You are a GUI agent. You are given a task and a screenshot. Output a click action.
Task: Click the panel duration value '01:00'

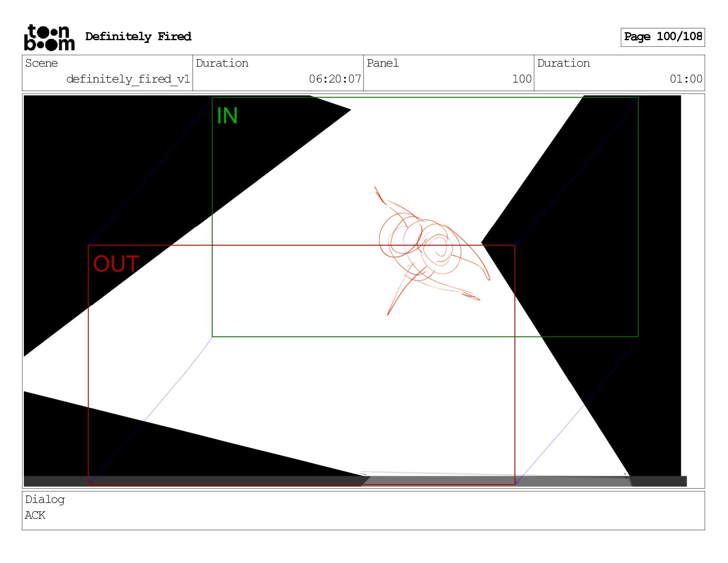coord(686,79)
